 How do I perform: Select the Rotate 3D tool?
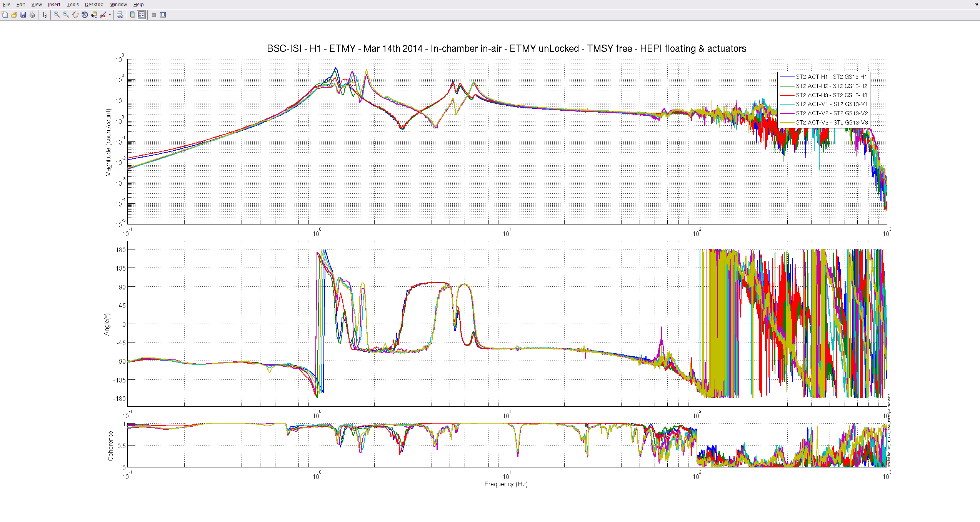click(x=85, y=15)
